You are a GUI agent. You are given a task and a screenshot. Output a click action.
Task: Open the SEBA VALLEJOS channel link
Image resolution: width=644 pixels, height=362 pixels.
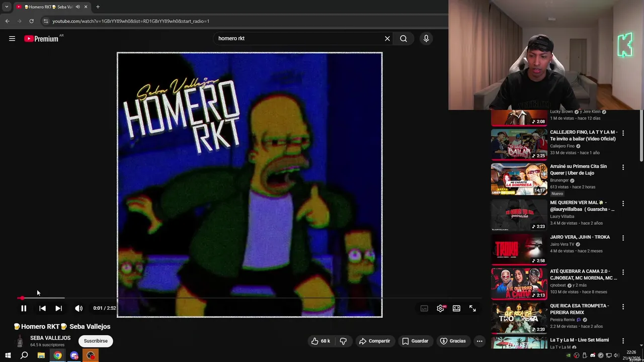50,338
